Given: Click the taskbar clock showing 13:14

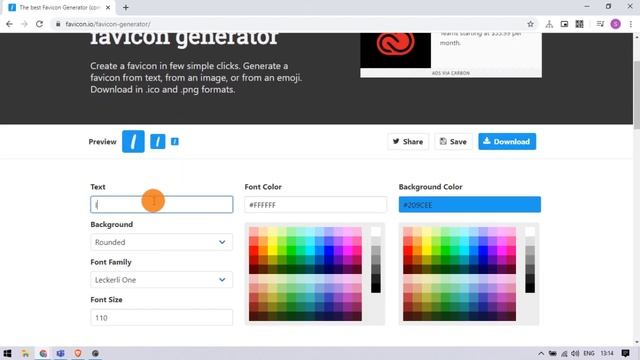Looking at the screenshot, I should [x=607, y=353].
